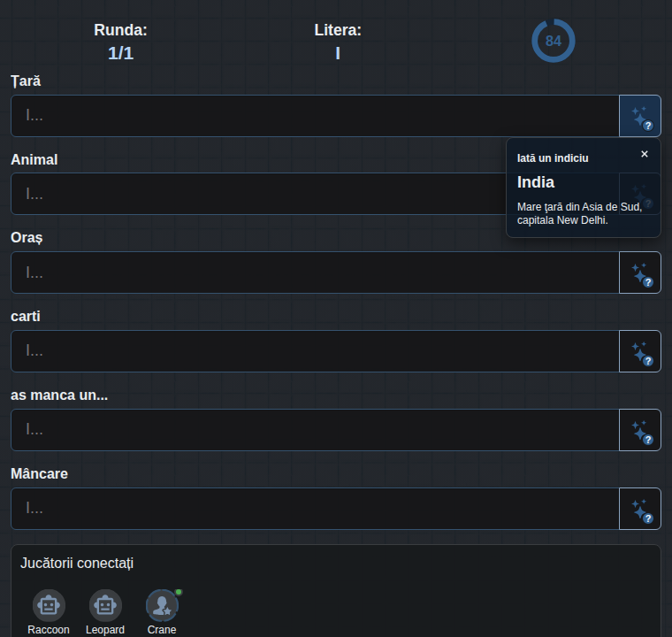Click the Animal category label
Screen dimensions: 672x637
pos(34,159)
